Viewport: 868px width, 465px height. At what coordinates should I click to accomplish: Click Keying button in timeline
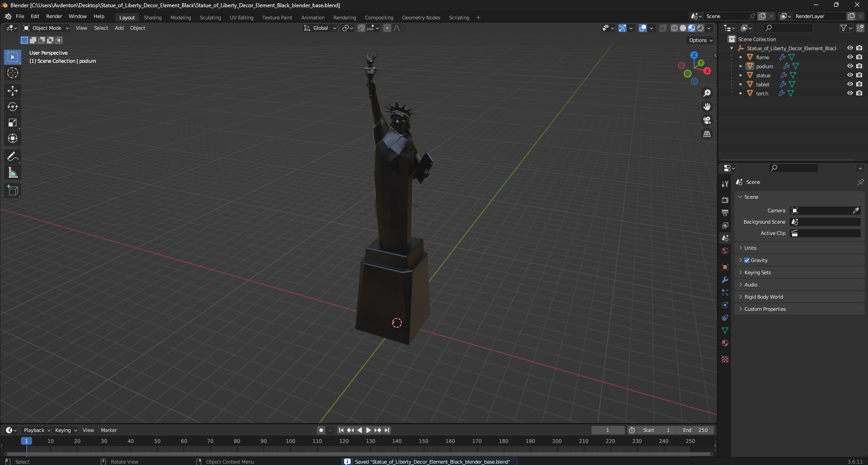pos(66,430)
